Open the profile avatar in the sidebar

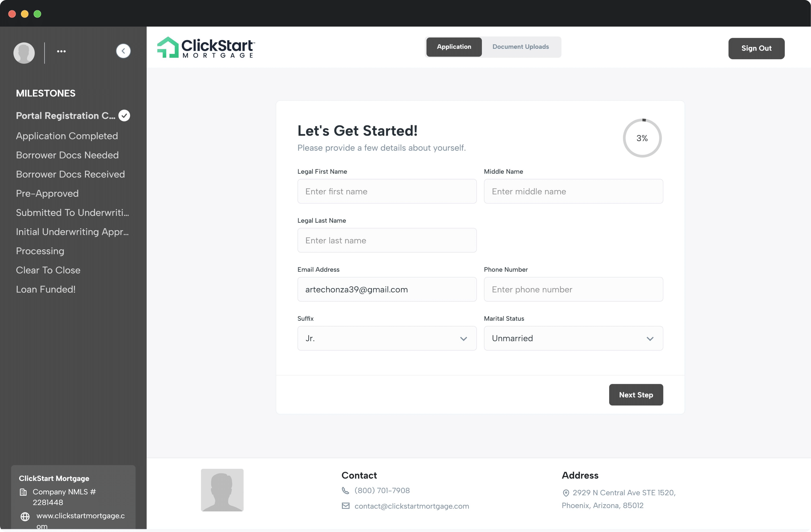click(24, 53)
